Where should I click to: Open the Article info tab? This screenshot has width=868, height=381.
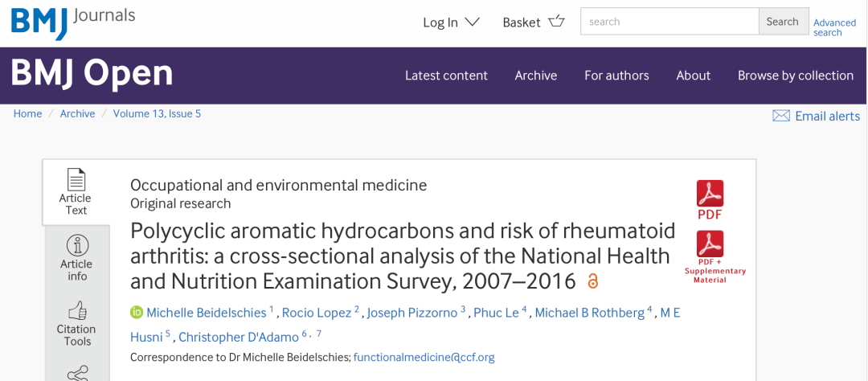point(76,258)
